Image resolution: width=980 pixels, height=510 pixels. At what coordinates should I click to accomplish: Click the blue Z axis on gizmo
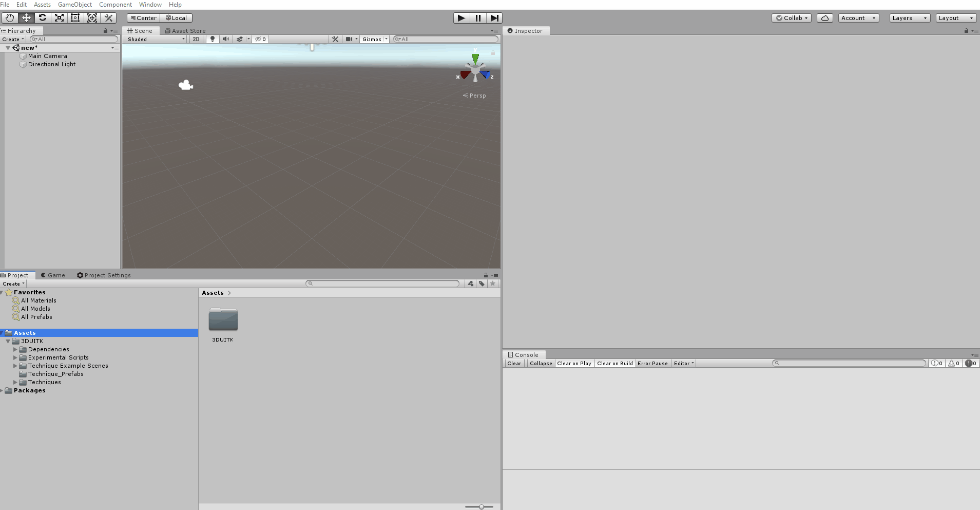[485, 75]
